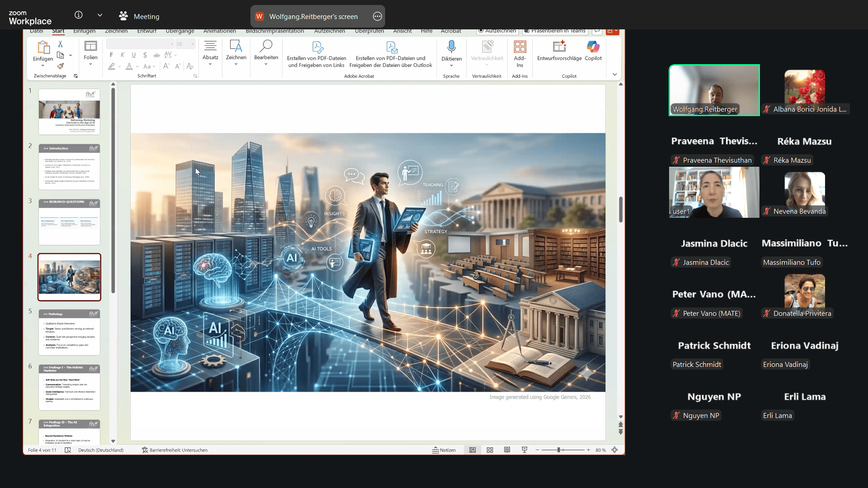
Task: Toggle normal view in status bar
Action: coord(472,450)
